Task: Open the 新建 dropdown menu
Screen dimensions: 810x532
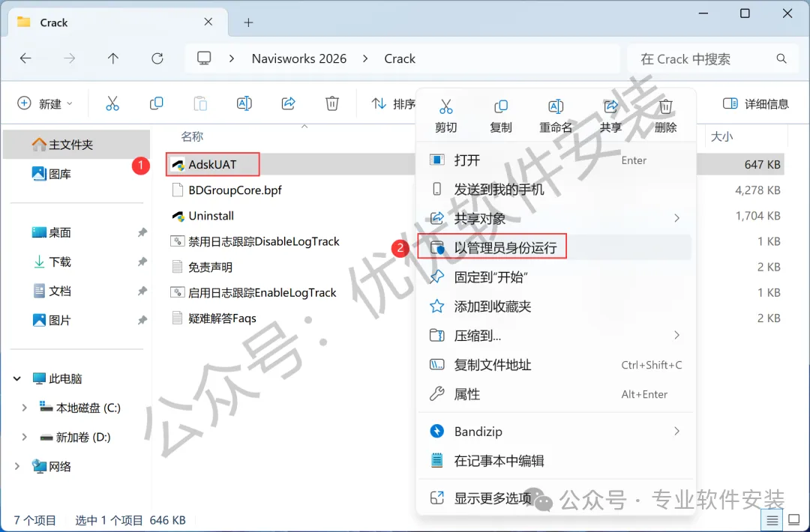Action: tap(45, 103)
